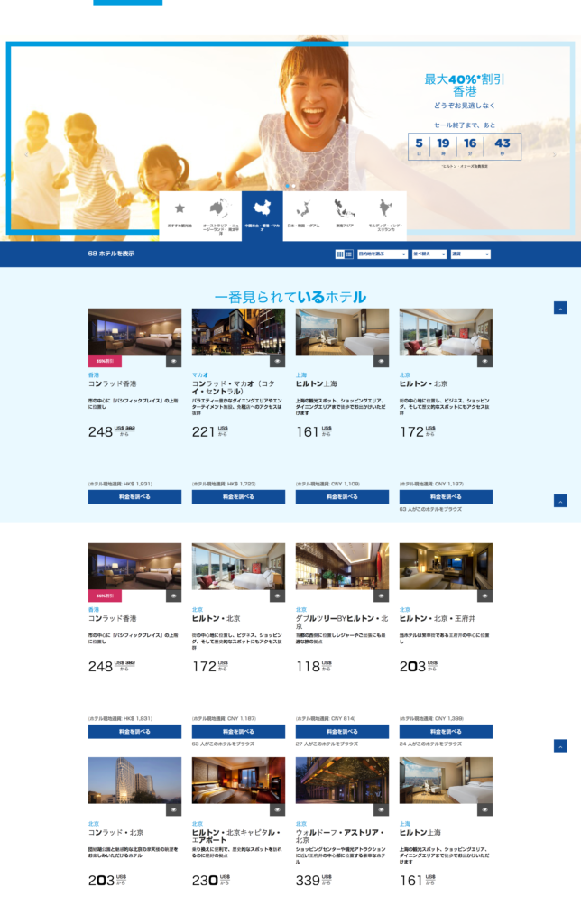Click eye icon on ヒルトン・北京キャピタル・エアポート photo
581x924 pixels.
click(278, 809)
